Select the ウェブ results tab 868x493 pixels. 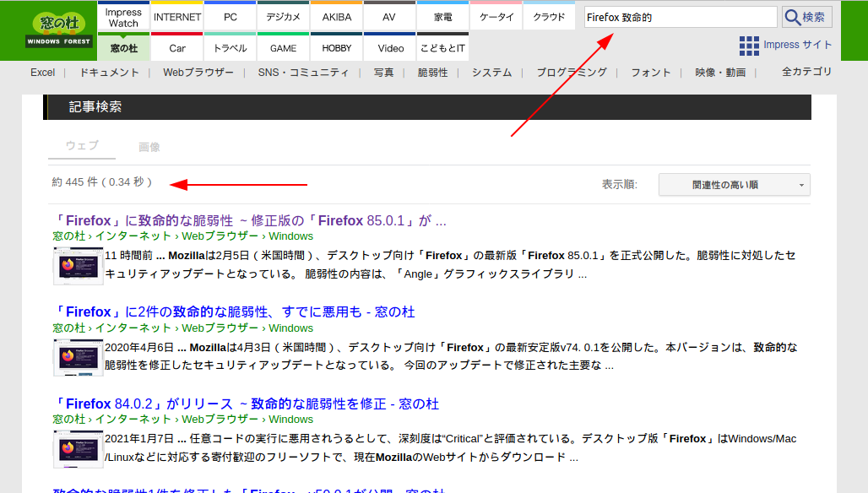click(82, 146)
